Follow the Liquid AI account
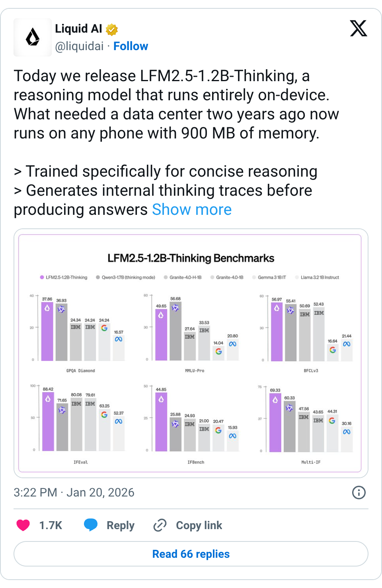 tap(131, 46)
